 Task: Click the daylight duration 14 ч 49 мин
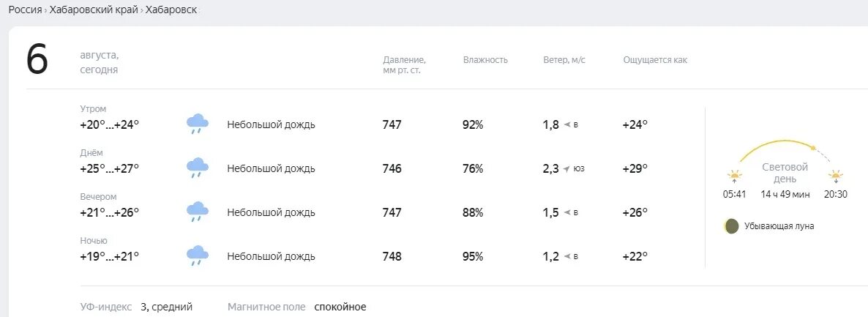coord(785,194)
